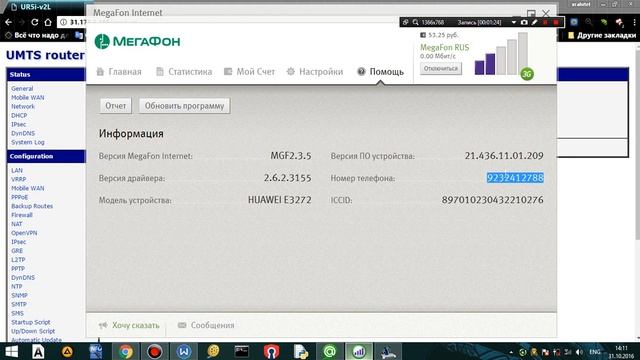Switch to the Статистика tab
640x360 pixels.
point(184,72)
